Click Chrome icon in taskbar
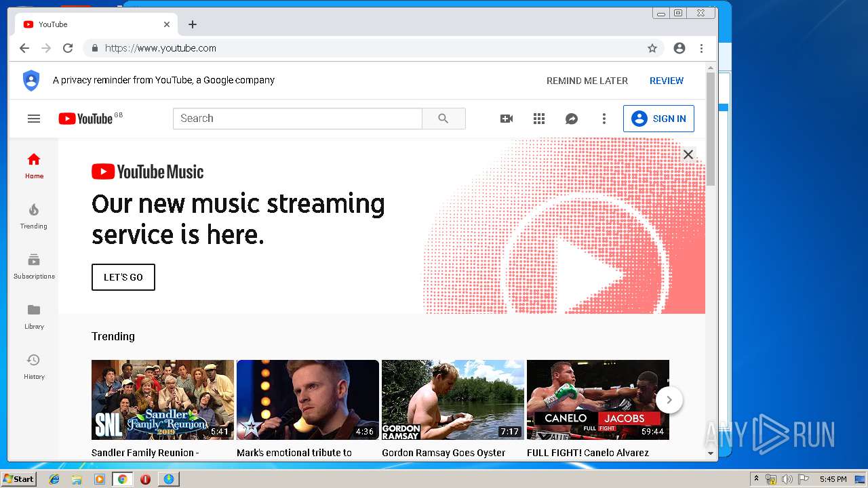This screenshot has height=488, width=868. (x=122, y=479)
